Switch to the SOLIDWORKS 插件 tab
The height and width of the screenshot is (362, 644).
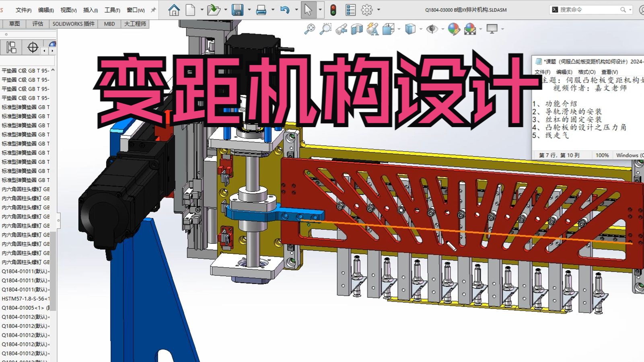[74, 24]
